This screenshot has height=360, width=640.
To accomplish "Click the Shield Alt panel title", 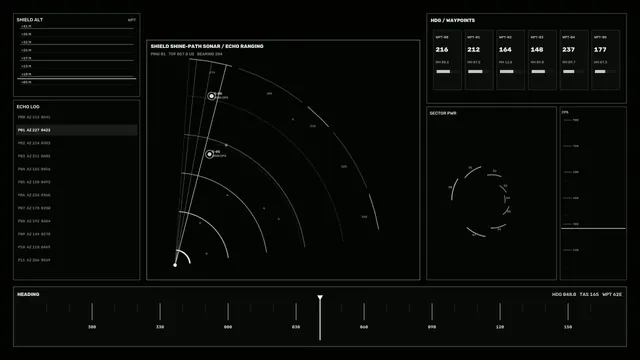I will click(29, 20).
